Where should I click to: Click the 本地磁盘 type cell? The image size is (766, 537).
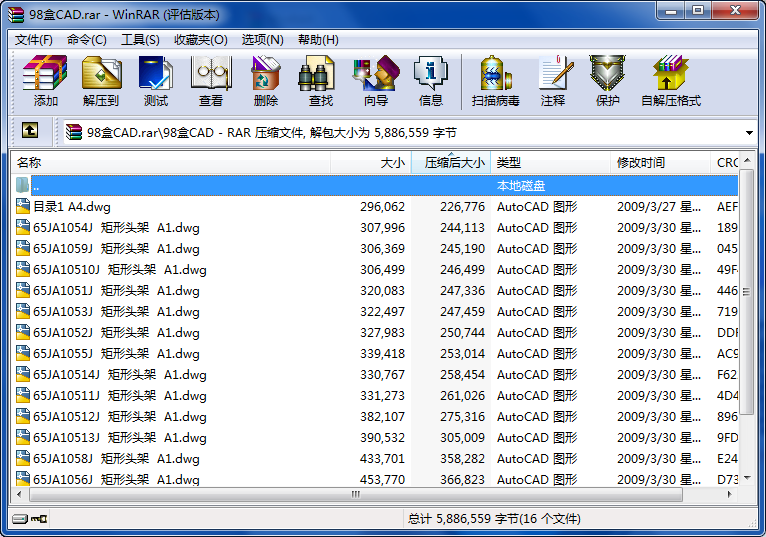[521, 186]
